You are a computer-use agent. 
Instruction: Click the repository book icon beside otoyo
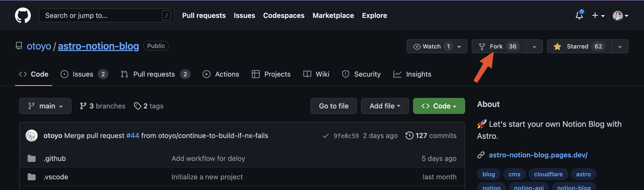pyautogui.click(x=19, y=46)
